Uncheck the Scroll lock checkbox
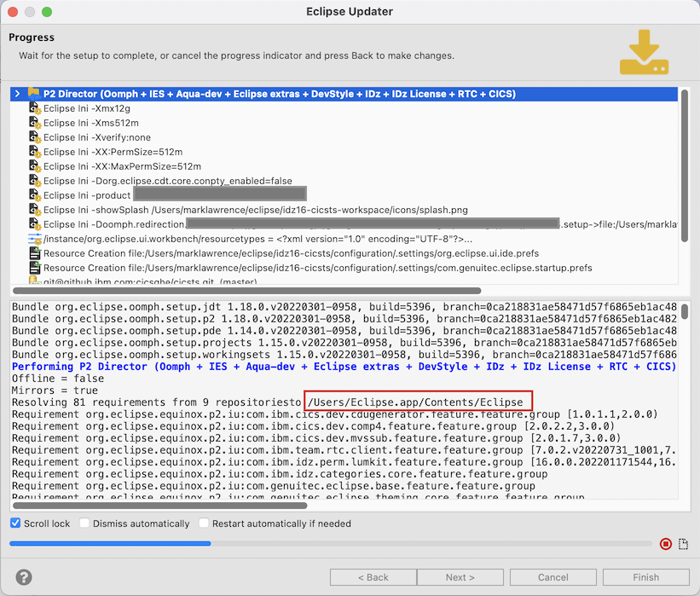The width and height of the screenshot is (700, 596). tap(15, 524)
